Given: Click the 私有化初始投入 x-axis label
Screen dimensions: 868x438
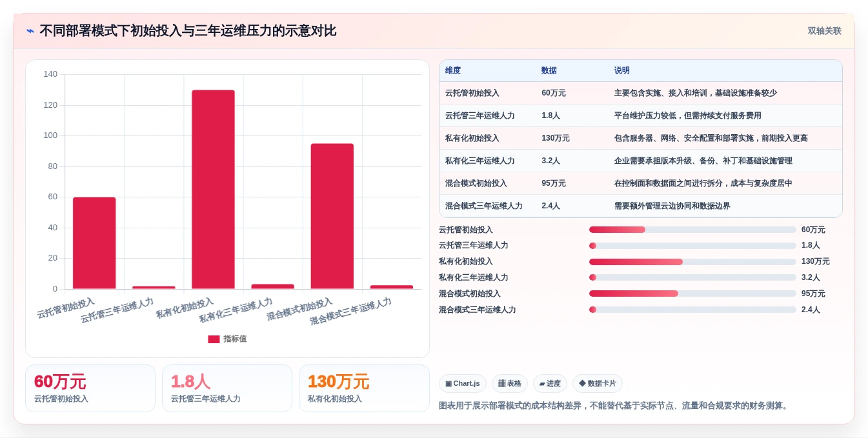Looking at the screenshot, I should (185, 308).
